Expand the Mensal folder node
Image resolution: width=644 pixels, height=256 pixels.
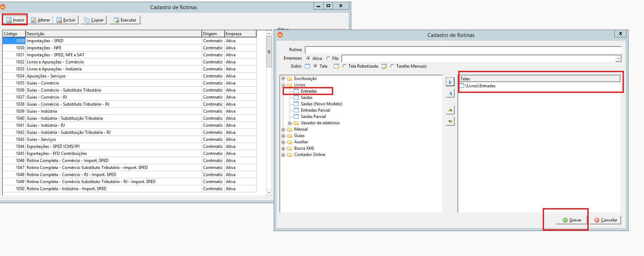point(283,130)
